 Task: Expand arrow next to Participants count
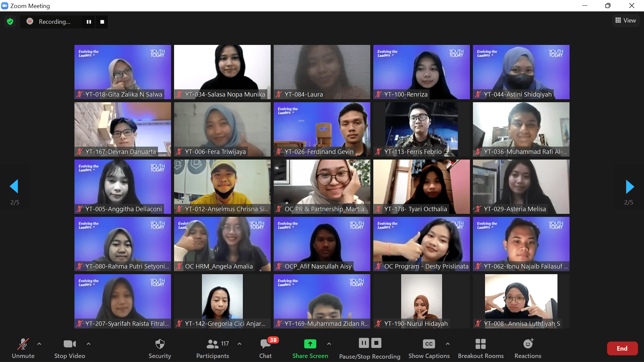coord(239,344)
